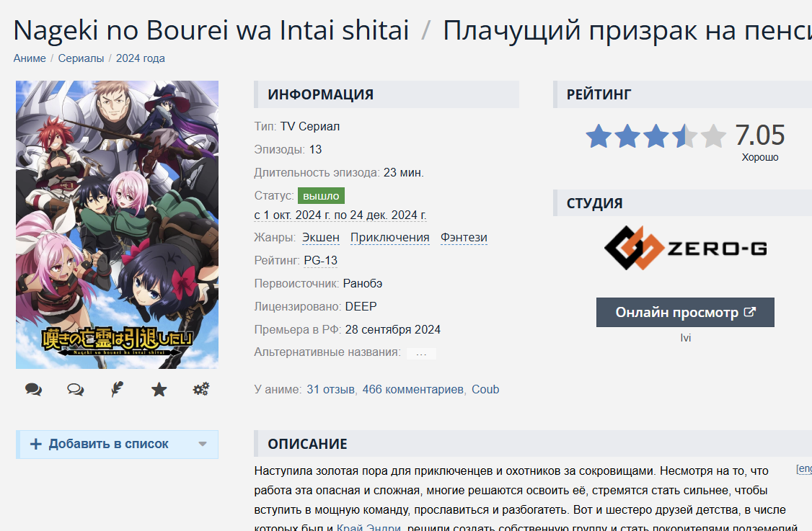Click the TV Сериал type value
Image resolution: width=812 pixels, height=531 pixels.
(309, 127)
